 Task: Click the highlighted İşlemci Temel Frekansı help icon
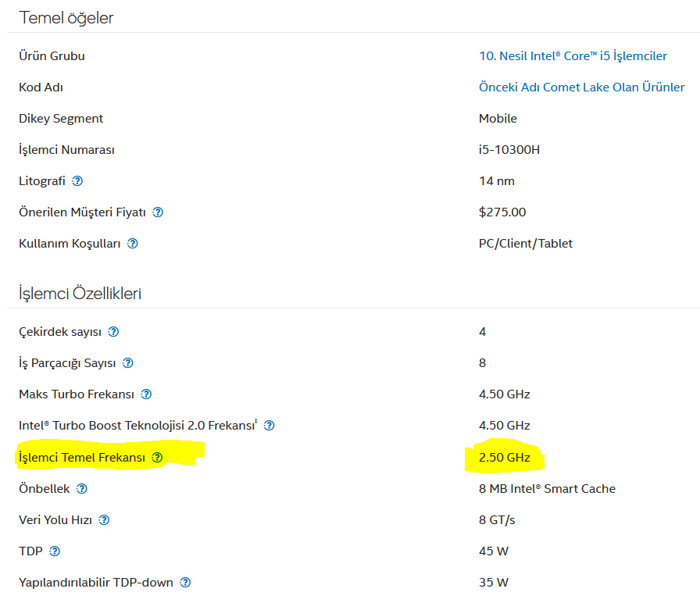[157, 458]
